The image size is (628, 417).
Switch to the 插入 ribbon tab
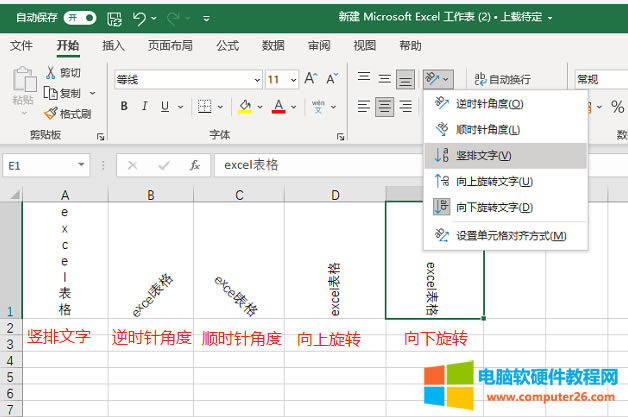coord(114,45)
